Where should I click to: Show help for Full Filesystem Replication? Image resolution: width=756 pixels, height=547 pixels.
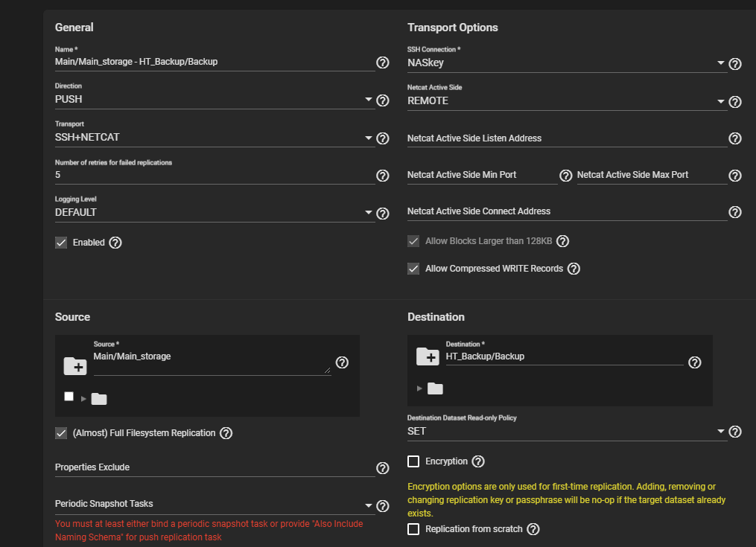tap(226, 433)
